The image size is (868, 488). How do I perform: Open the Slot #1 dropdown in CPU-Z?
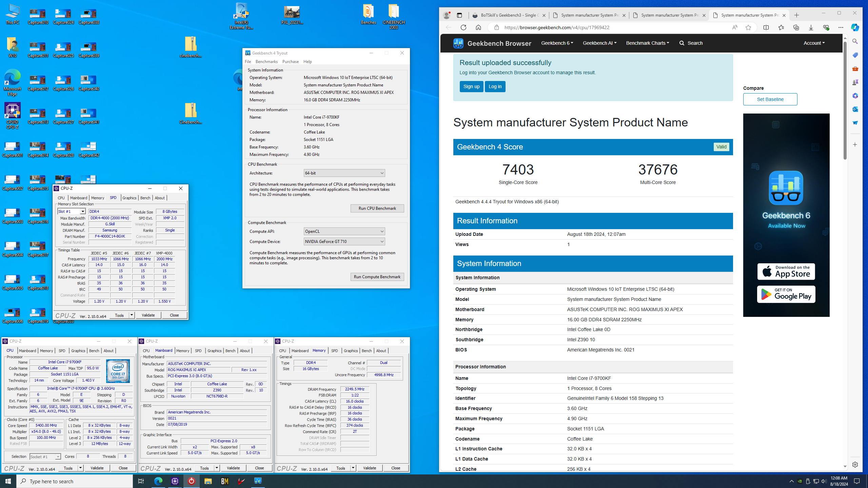72,211
